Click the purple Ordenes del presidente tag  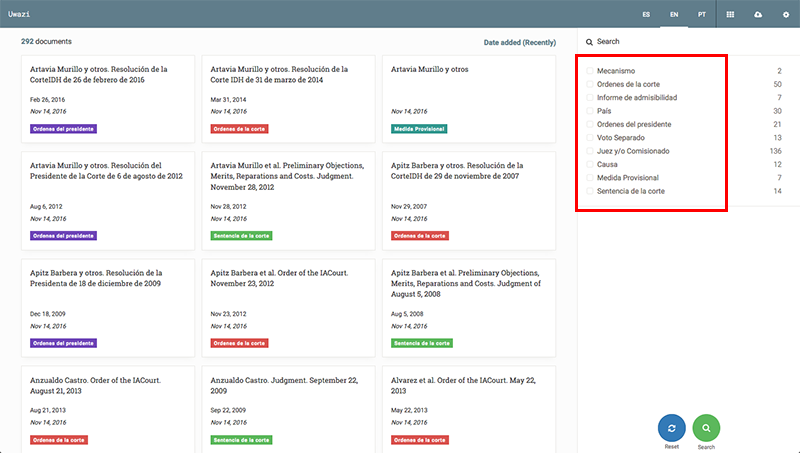pyautogui.click(x=63, y=129)
